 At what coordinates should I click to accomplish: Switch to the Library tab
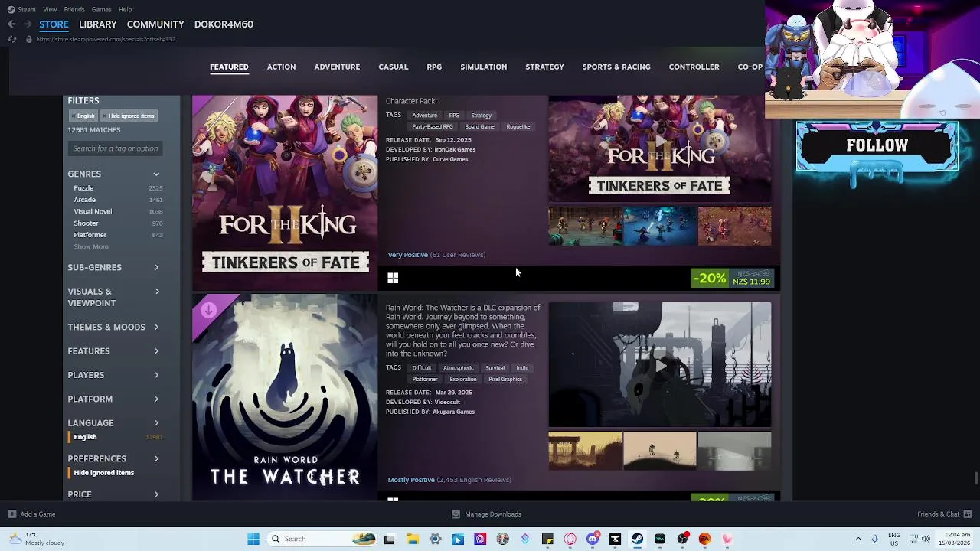[x=98, y=24]
